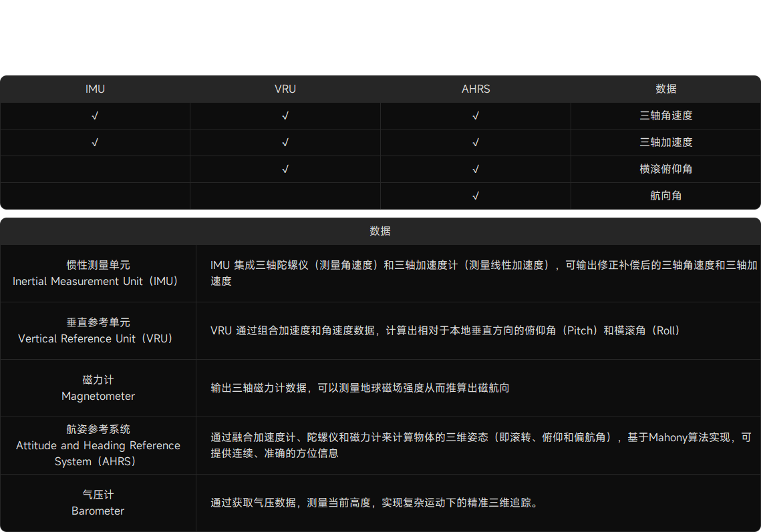
Task: Select the Magnetometer term cell
Action: click(98, 388)
